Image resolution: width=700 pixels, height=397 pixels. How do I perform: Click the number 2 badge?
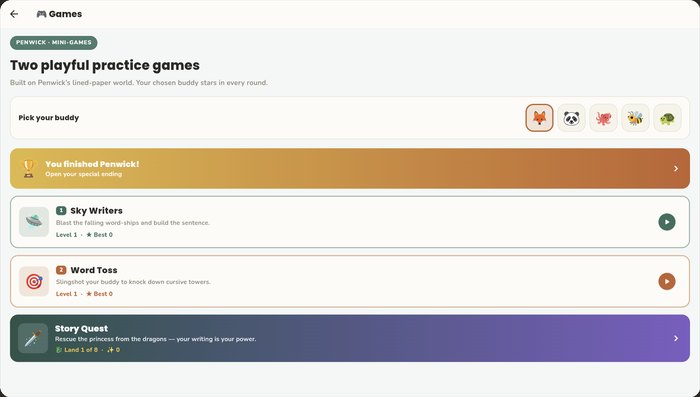point(61,270)
